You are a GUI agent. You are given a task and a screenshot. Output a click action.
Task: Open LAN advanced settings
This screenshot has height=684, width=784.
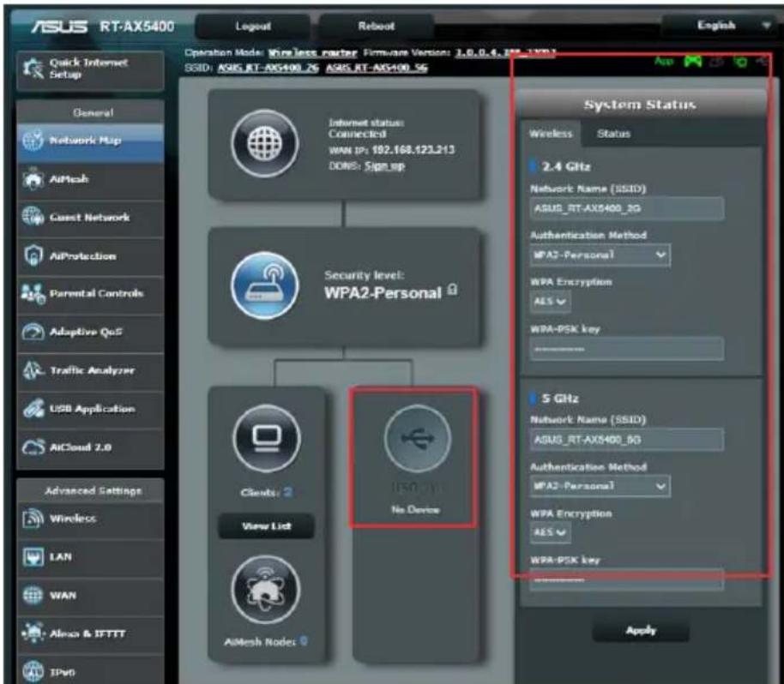(x=90, y=557)
